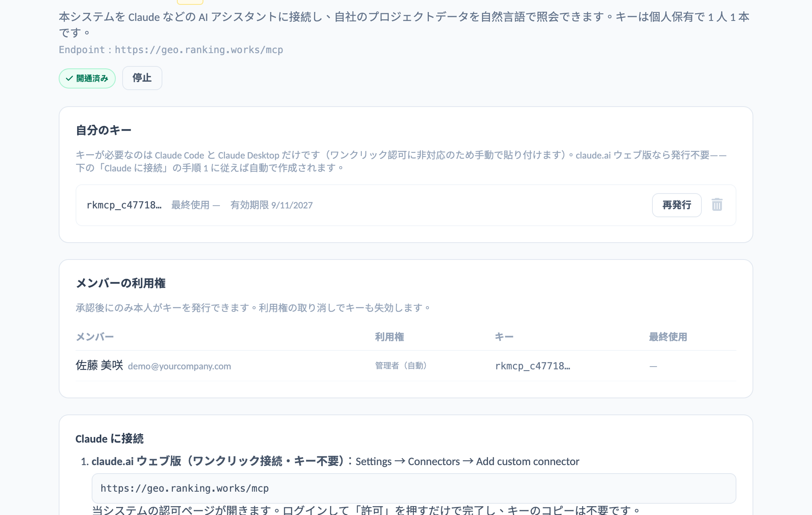Click the member name 佐藤 美咲
812x515 pixels.
(99, 365)
